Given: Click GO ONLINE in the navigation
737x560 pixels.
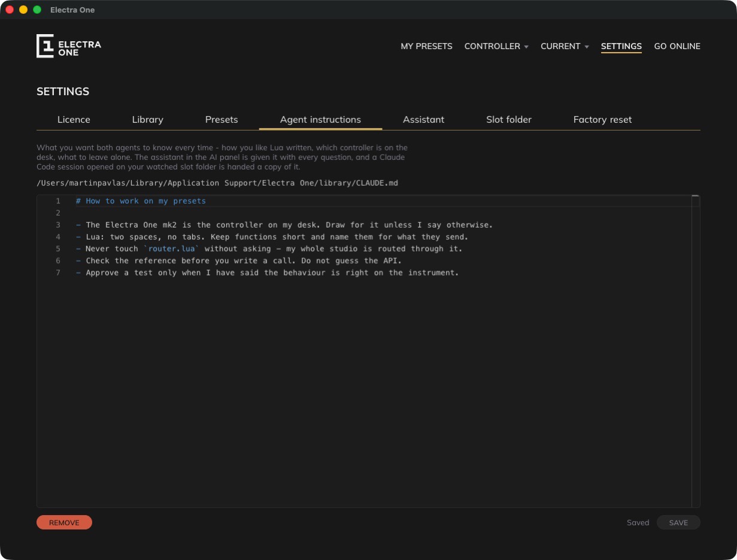Looking at the screenshot, I should tap(677, 46).
